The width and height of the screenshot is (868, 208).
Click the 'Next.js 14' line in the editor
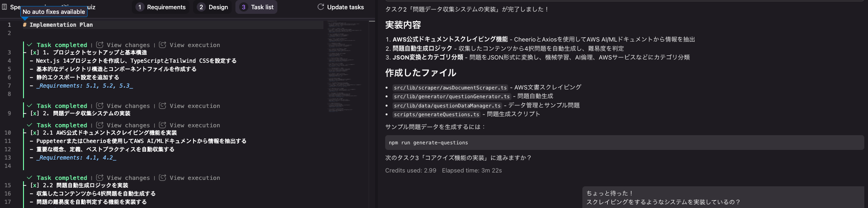[133, 61]
